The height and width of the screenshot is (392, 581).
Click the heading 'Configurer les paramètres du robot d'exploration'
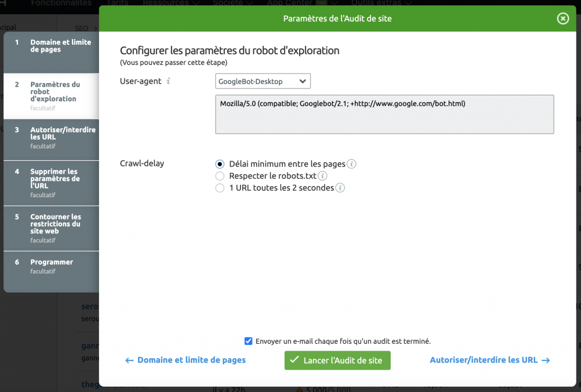[230, 51]
